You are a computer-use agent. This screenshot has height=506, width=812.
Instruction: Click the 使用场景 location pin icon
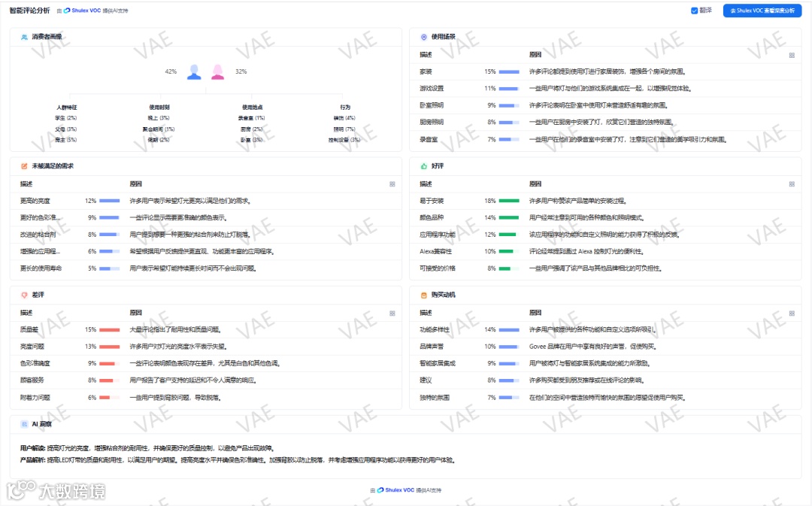pyautogui.click(x=423, y=37)
